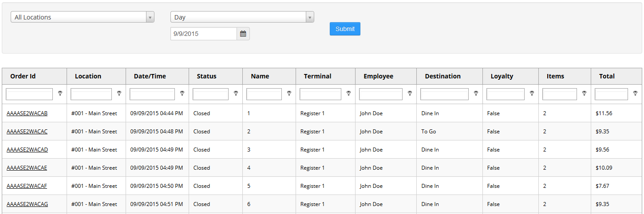
Task: Open order AAAASE2WACAB link
Action: 27,113
